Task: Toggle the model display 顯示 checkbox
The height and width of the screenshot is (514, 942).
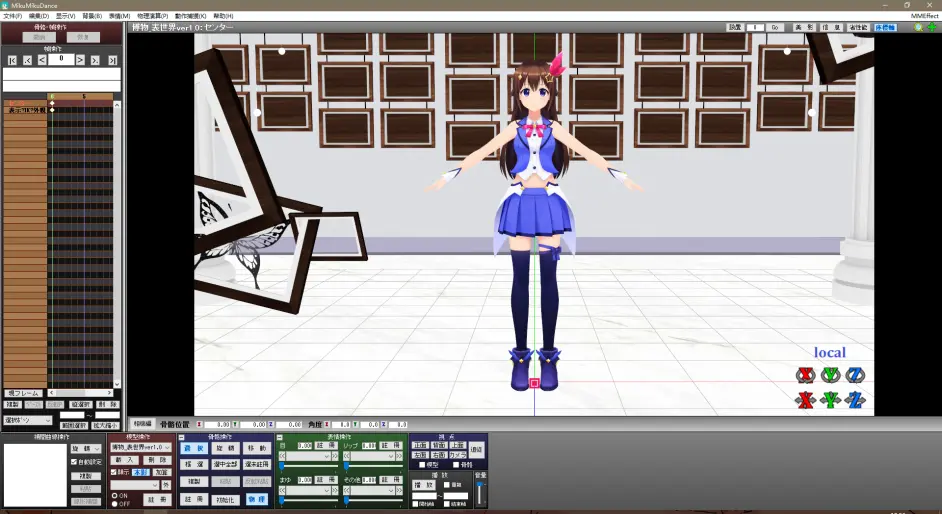Action: pos(114,472)
